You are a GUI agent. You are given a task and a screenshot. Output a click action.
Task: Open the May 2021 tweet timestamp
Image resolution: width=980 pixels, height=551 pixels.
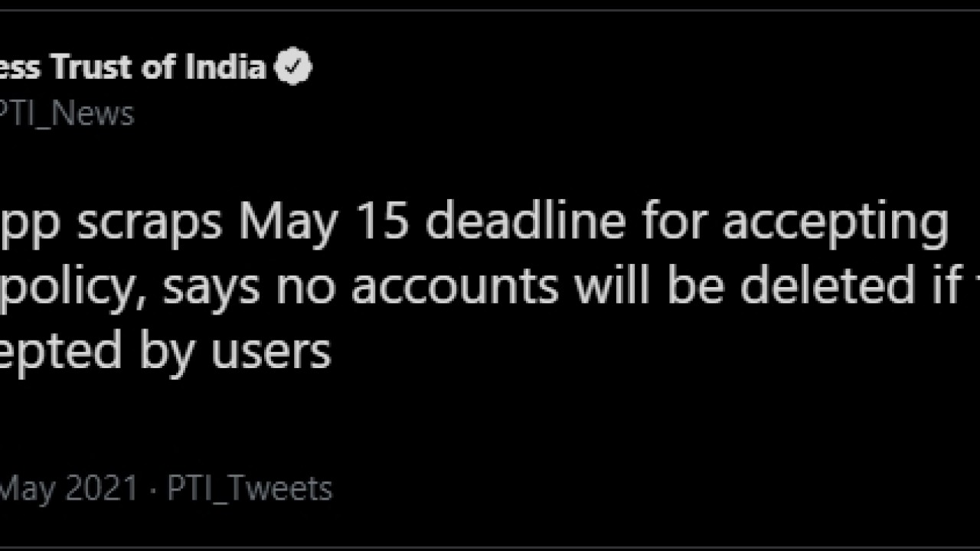(x=69, y=488)
